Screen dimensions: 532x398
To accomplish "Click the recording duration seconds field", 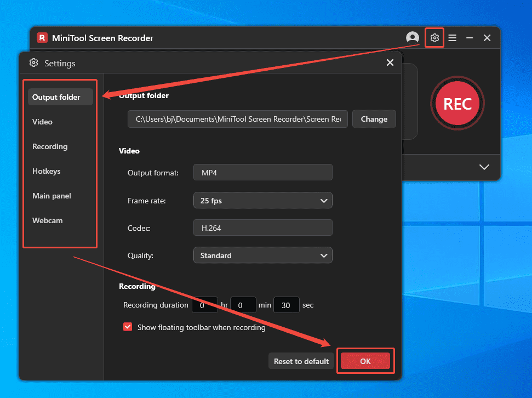I will (287, 305).
